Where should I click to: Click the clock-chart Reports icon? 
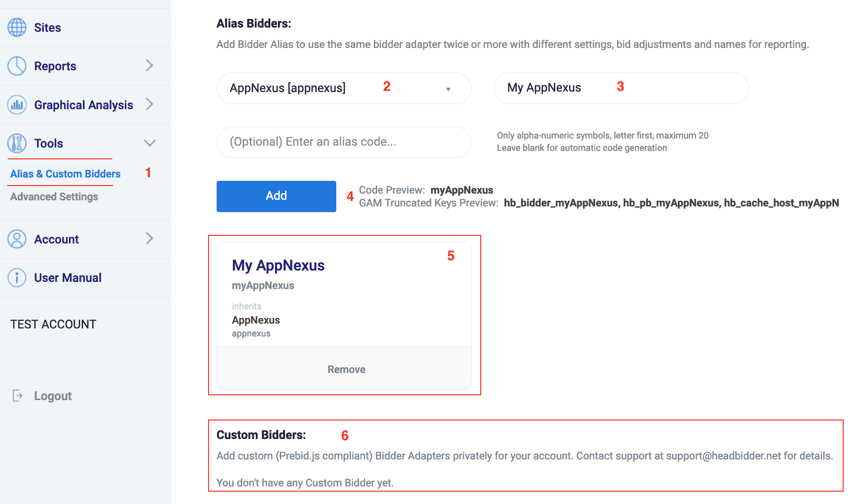tap(17, 66)
